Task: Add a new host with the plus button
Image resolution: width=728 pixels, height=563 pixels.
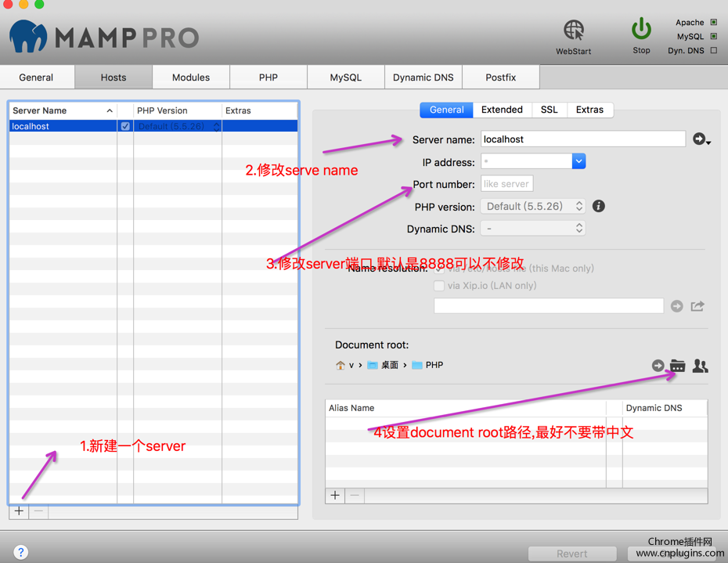Action: click(19, 511)
